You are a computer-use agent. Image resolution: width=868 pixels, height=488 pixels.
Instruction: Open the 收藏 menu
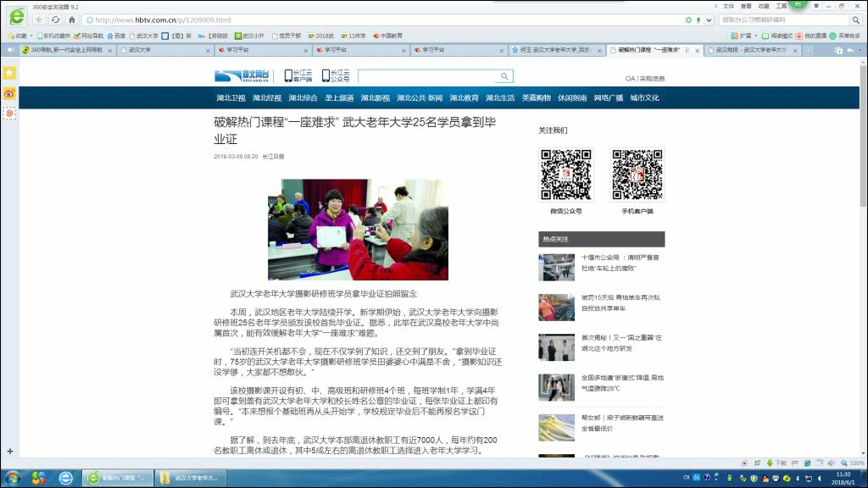click(x=764, y=6)
